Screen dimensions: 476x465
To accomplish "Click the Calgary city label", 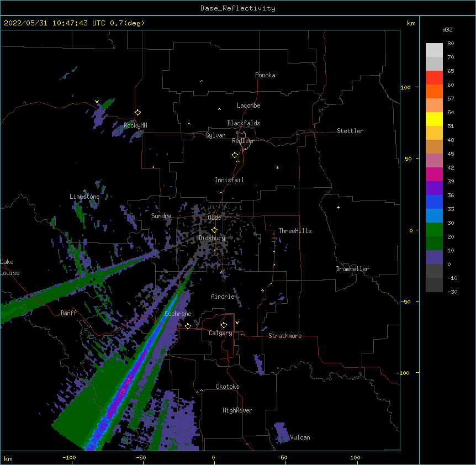I will pyautogui.click(x=220, y=333).
